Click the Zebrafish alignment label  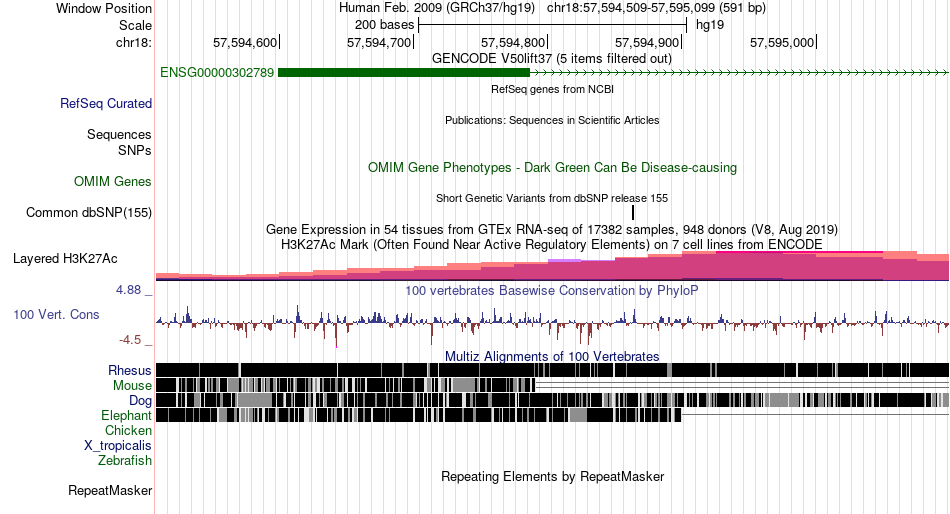click(125, 461)
